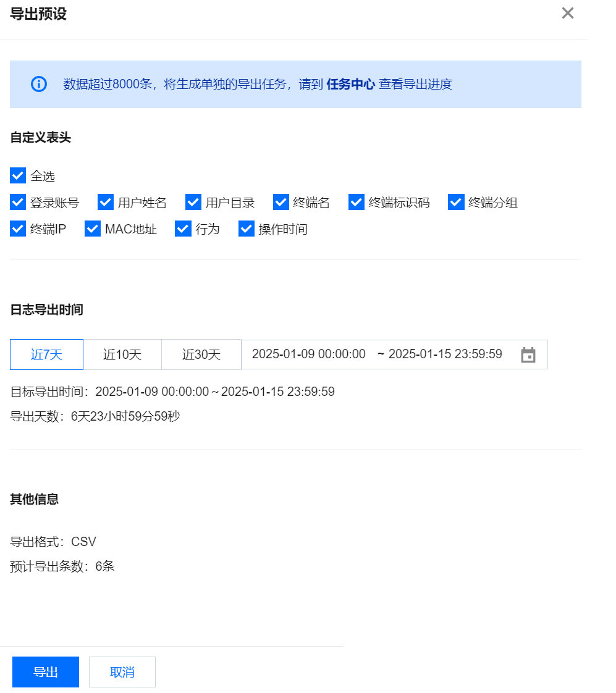
Task: Select the 近10天 time range
Action: click(122, 355)
